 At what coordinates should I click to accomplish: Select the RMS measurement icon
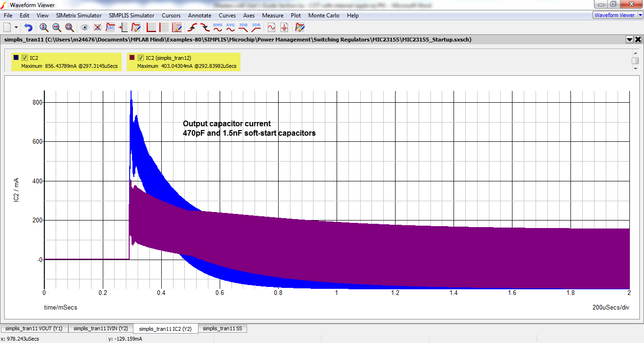click(x=218, y=27)
